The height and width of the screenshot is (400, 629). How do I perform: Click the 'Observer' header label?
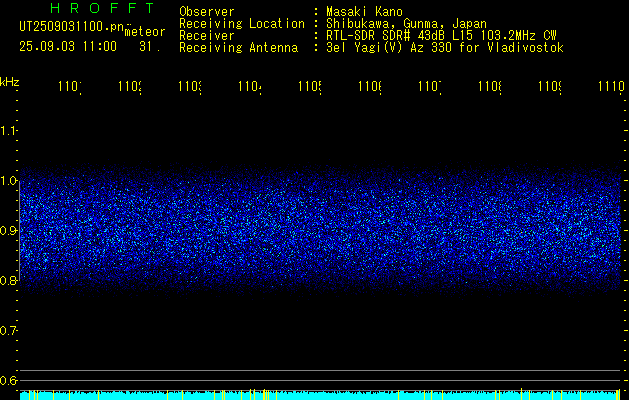(207, 11)
